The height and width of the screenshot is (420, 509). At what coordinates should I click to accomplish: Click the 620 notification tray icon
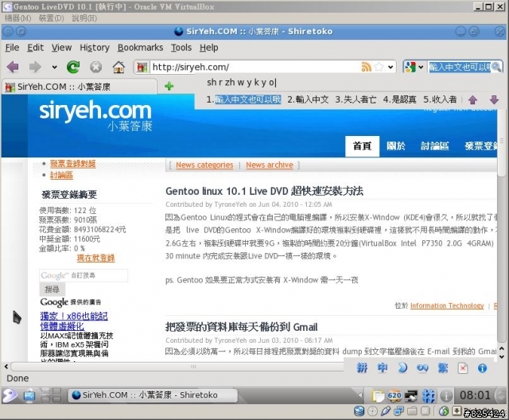(x=394, y=395)
